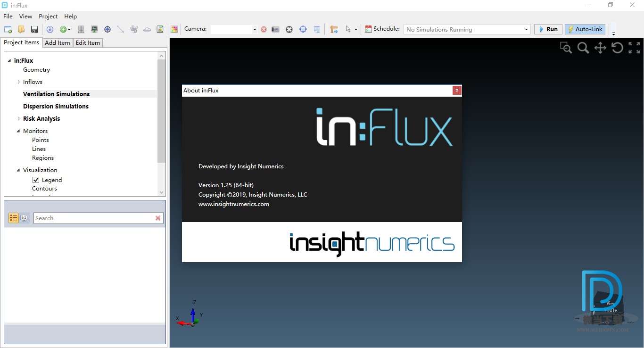Expand the Inflows tree node
Screen dimensions: 644x348
(x=19, y=82)
